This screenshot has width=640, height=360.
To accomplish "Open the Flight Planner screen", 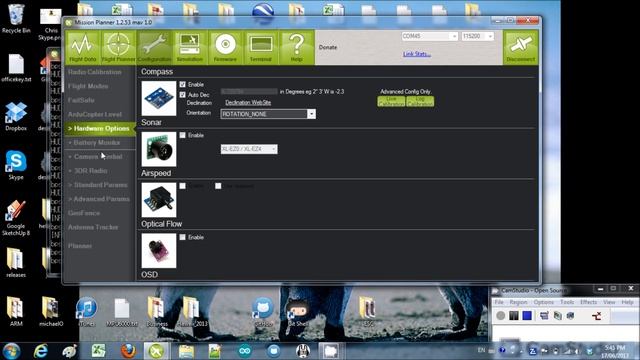I will [118, 47].
